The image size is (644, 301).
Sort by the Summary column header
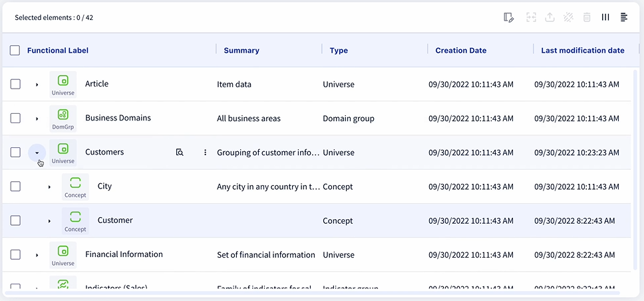[241, 51]
